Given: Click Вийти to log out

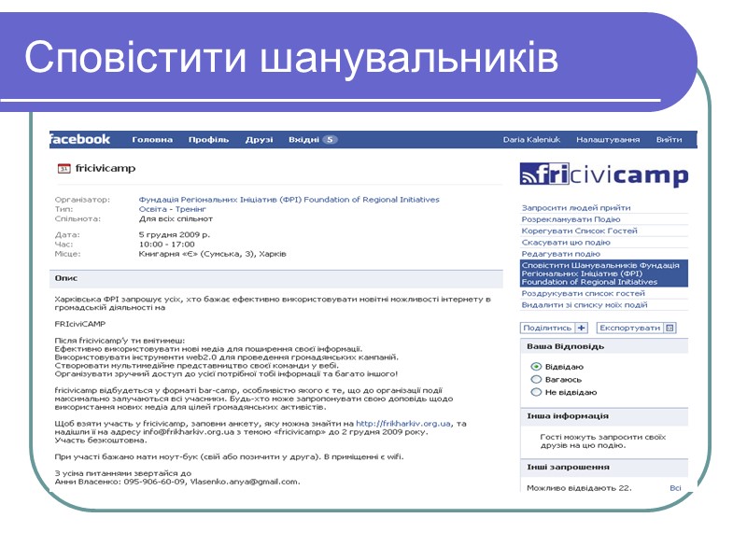Looking at the screenshot, I should point(669,139).
